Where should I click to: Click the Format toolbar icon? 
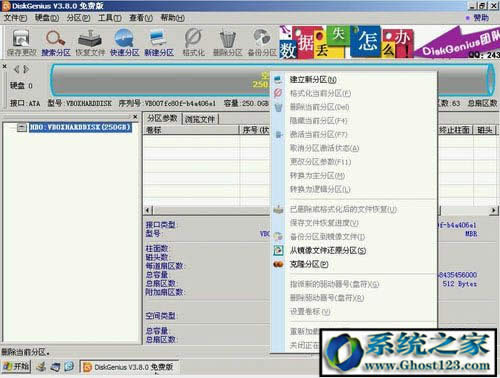click(193, 42)
